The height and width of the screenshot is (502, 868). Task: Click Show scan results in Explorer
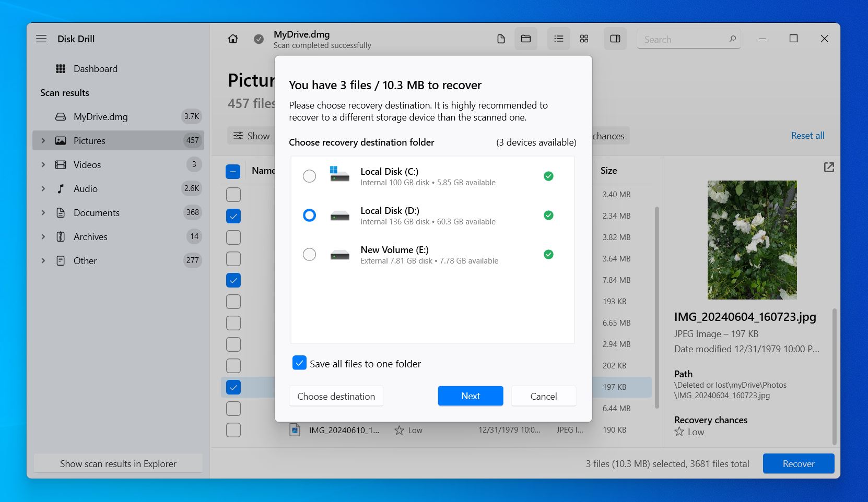point(118,463)
